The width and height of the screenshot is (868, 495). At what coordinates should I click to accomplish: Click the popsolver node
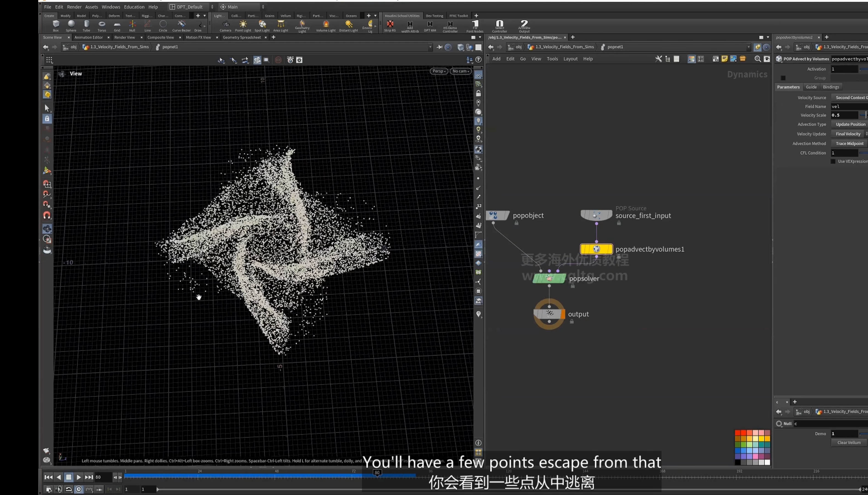click(549, 278)
